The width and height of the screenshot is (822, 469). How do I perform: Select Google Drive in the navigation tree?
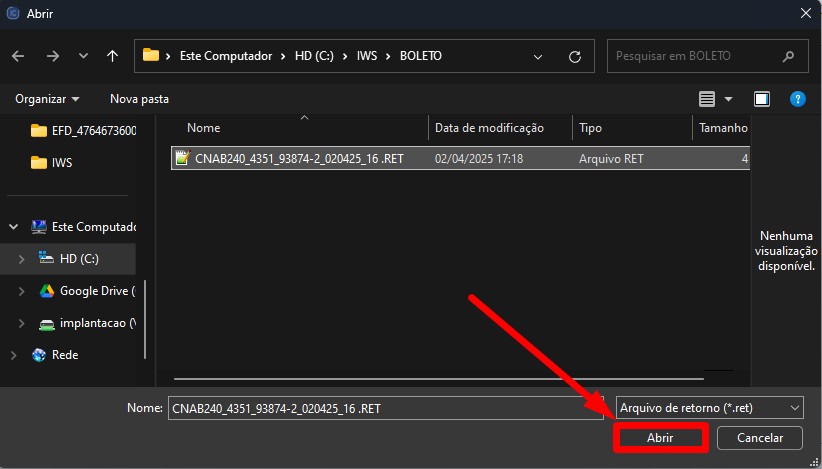point(88,291)
